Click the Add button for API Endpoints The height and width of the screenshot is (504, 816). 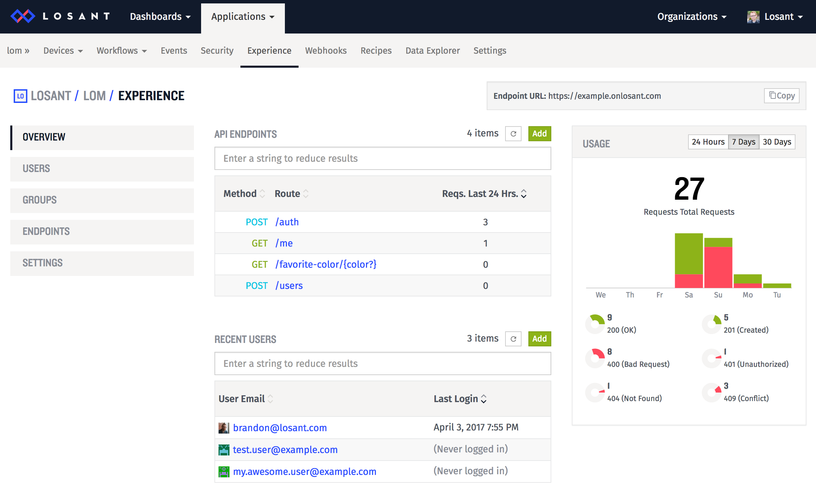[x=539, y=134]
